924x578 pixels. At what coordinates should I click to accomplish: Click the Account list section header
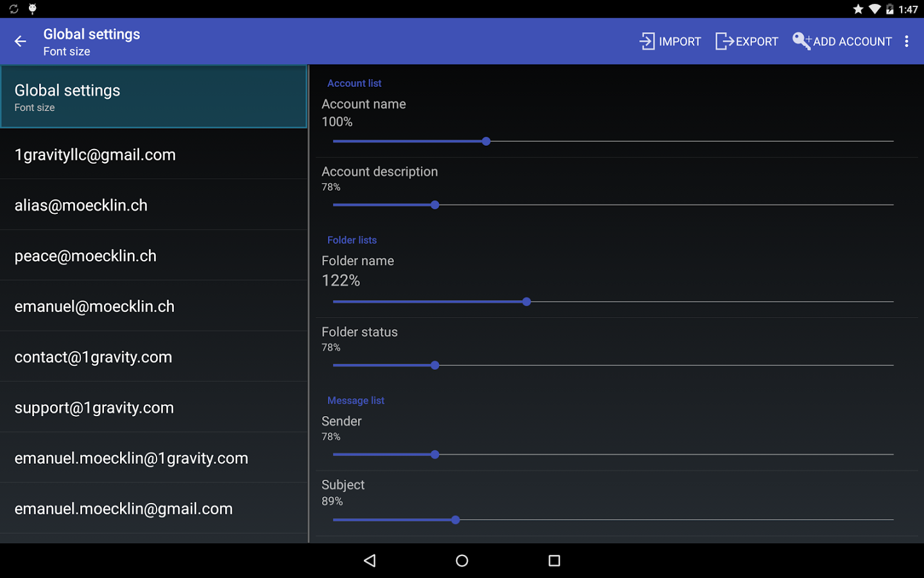[354, 83]
